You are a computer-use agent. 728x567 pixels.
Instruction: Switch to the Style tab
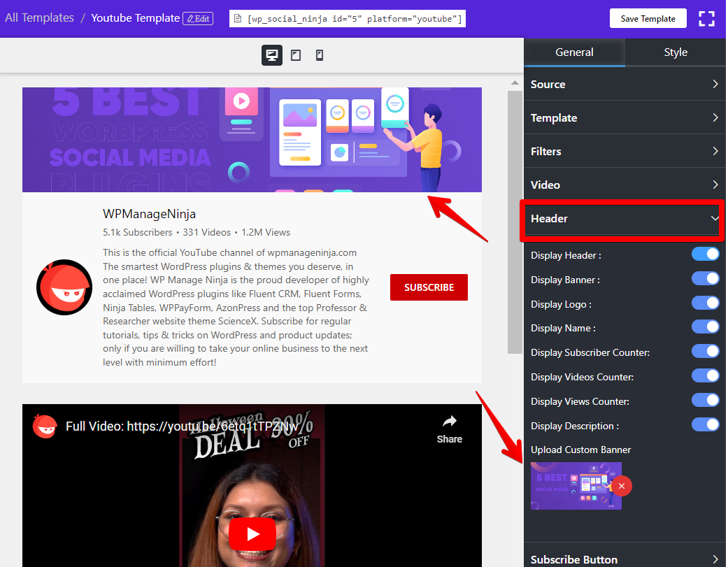click(x=676, y=52)
